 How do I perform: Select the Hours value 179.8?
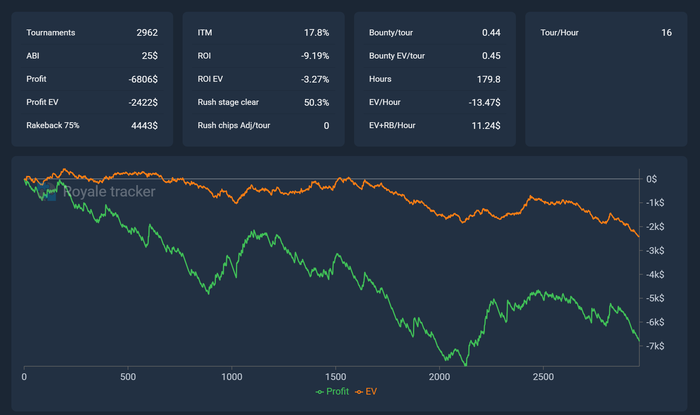pos(486,79)
